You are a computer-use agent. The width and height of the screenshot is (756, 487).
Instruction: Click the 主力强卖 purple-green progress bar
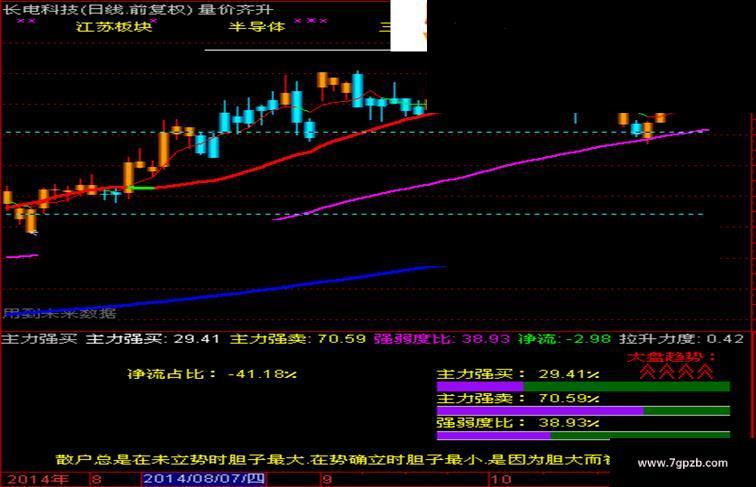coord(583,411)
